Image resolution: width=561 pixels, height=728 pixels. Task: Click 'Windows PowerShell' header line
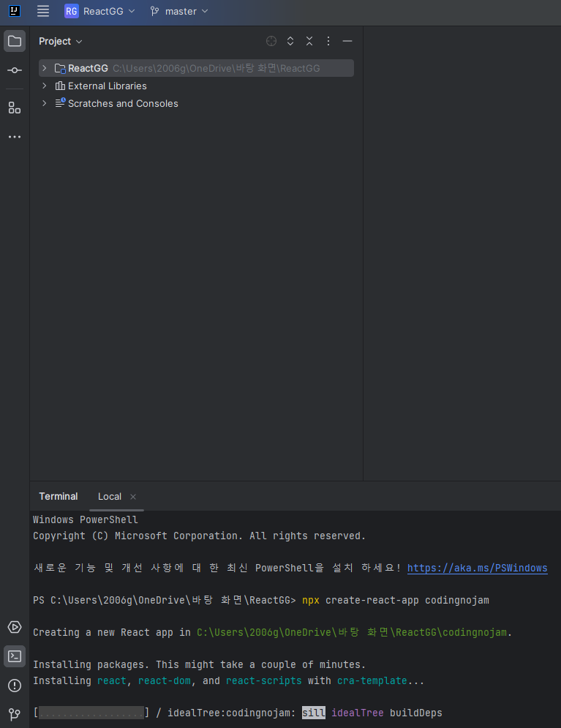pos(86,519)
